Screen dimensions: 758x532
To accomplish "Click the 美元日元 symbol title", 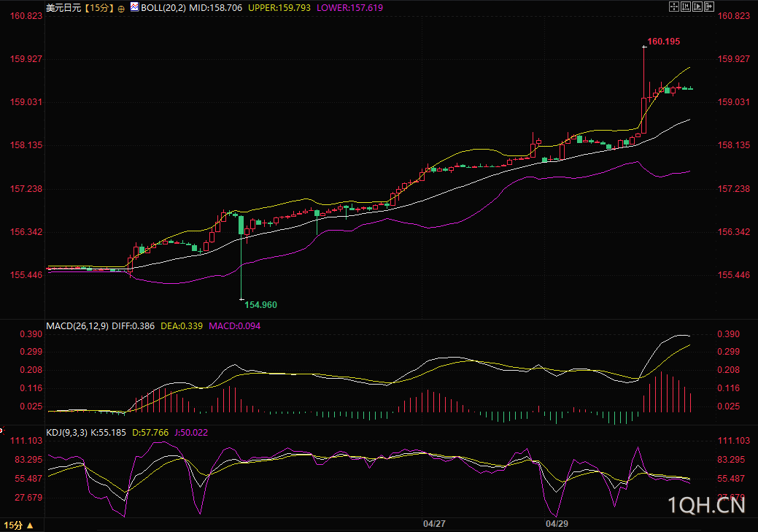I will [x=63, y=8].
